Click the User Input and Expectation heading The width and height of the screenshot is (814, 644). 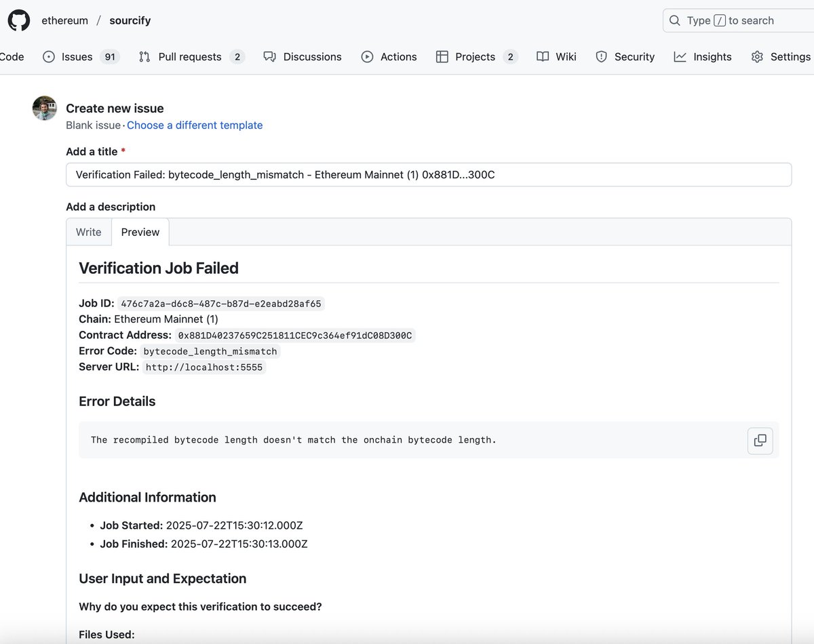click(163, 579)
